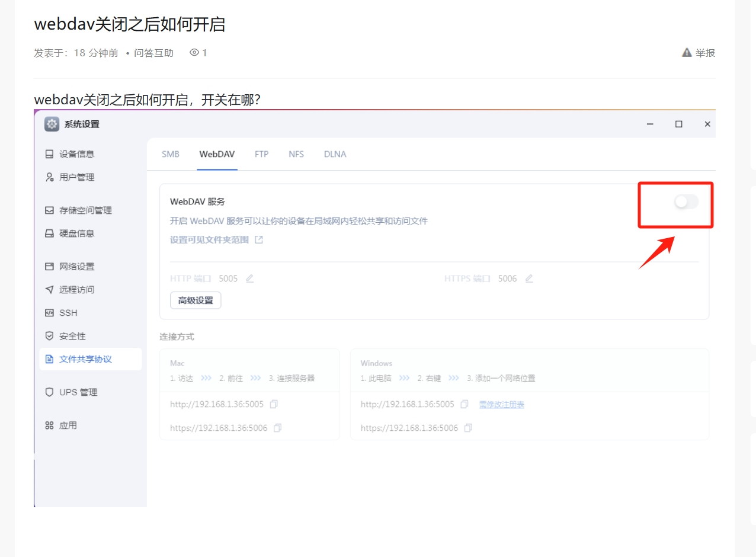Click the Mac http://192.168.1.36:5005 address text
The image size is (756, 557).
(x=217, y=405)
